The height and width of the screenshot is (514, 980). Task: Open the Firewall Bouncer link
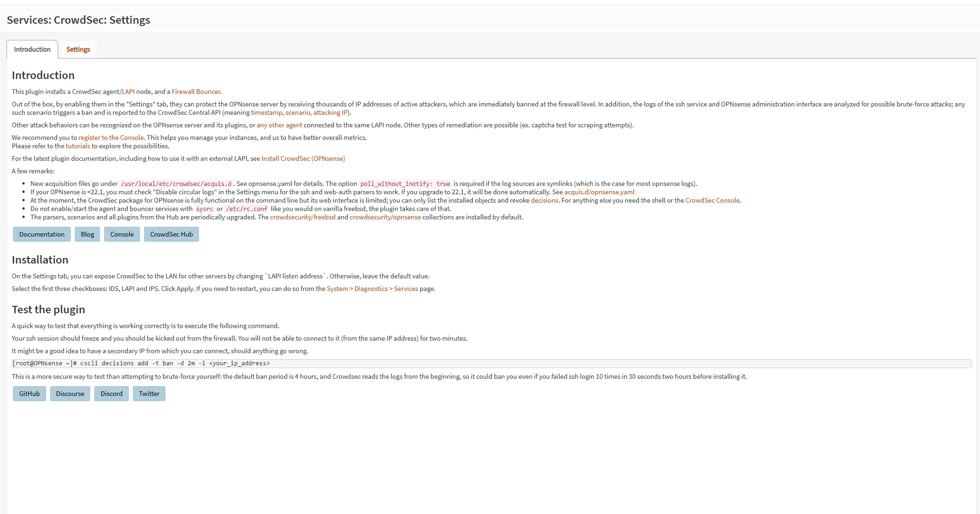[x=196, y=92]
